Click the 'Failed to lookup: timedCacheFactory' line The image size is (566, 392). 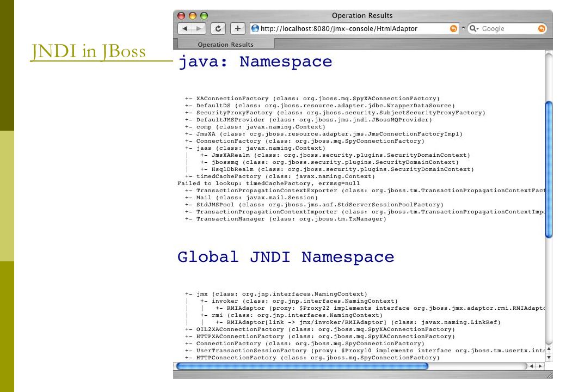(268, 183)
